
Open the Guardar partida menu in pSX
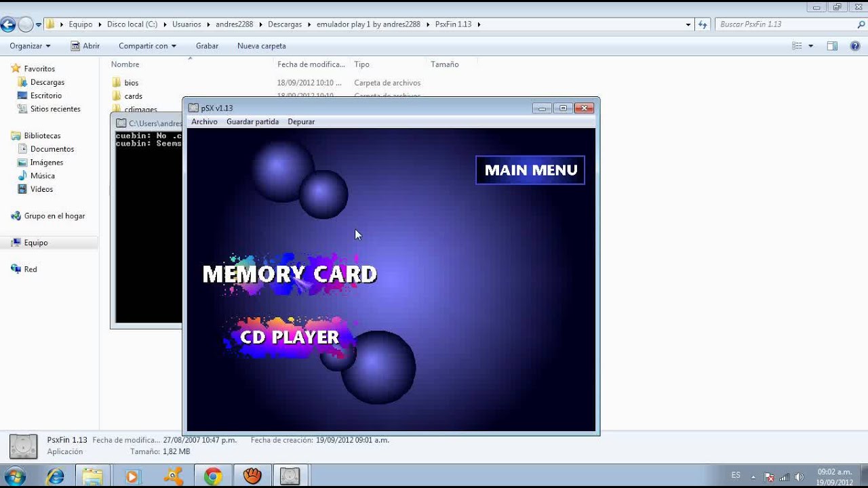point(252,122)
